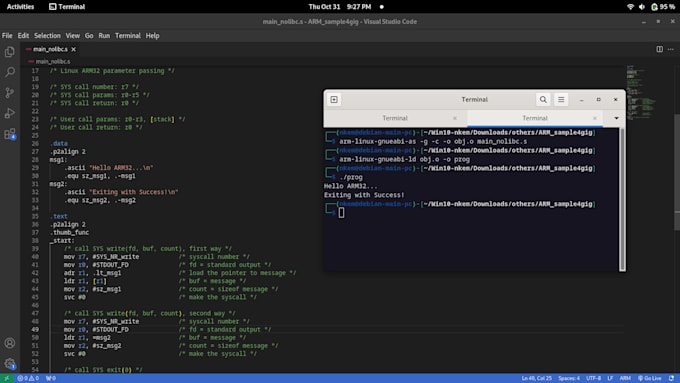Viewport: 680px width, 383px height.
Task: Open the Terminal window hamburger menu
Action: tap(561, 99)
